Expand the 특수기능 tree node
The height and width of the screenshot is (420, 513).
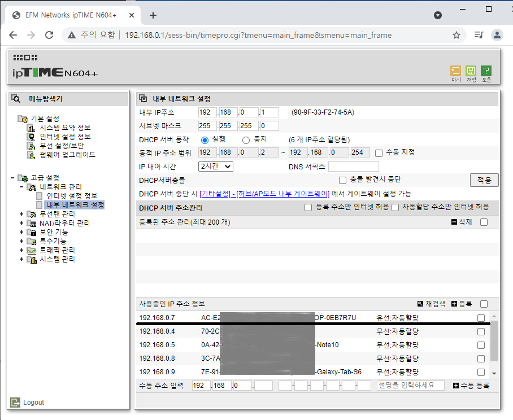[21, 241]
